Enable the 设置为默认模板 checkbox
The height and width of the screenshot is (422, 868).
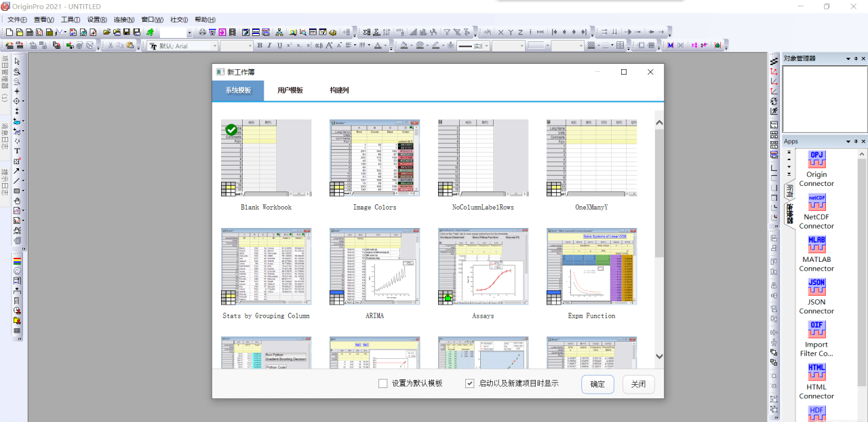pos(383,383)
